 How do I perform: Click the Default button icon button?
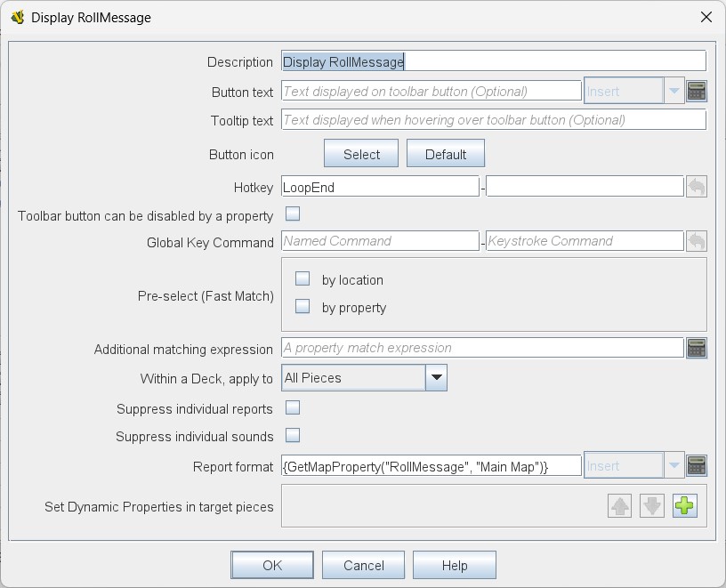click(446, 154)
